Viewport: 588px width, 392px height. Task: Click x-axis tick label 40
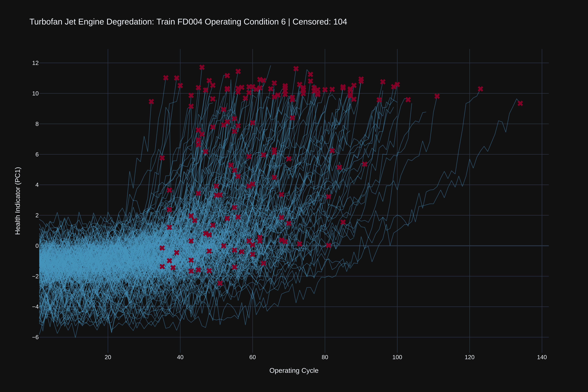click(180, 357)
